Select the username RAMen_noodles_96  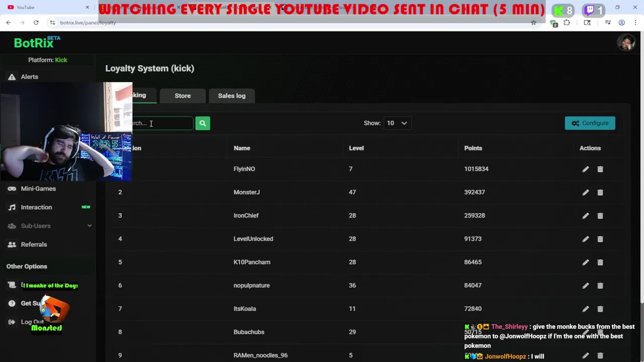261,355
